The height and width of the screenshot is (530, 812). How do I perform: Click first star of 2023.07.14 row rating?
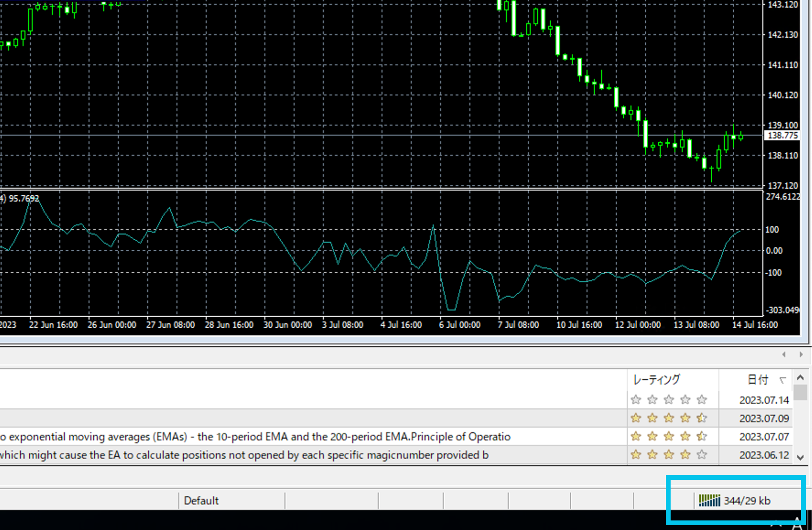pyautogui.click(x=636, y=400)
